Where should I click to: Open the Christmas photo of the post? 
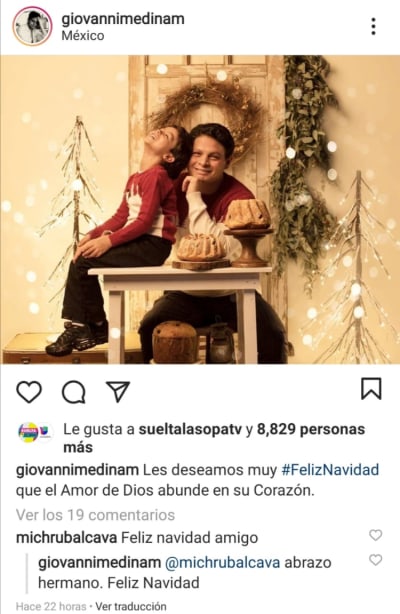tap(200, 209)
